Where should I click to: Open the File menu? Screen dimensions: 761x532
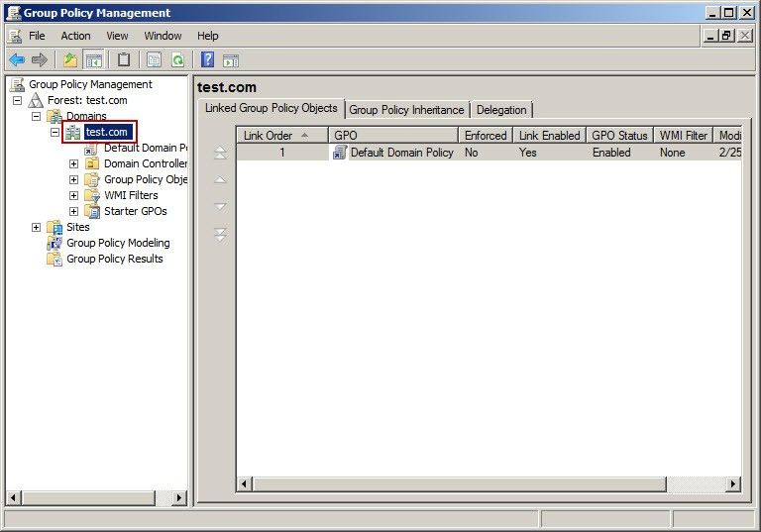coord(37,36)
